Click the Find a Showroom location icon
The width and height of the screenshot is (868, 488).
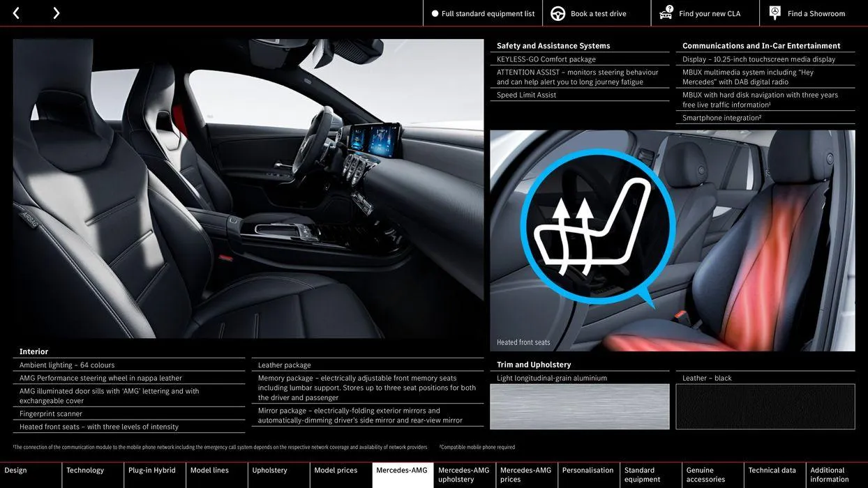pos(774,12)
